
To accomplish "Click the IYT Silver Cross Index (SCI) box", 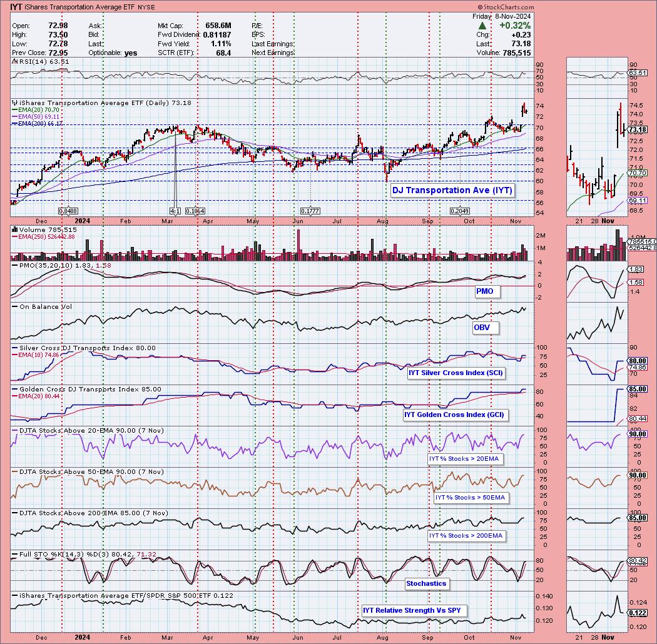I will pyautogui.click(x=456, y=373).
